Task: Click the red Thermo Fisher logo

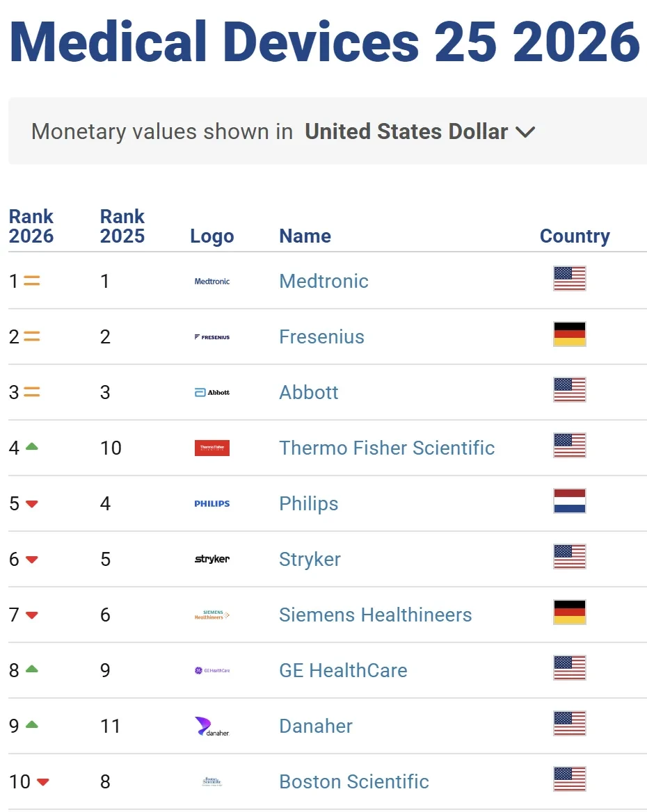Action: 212,448
